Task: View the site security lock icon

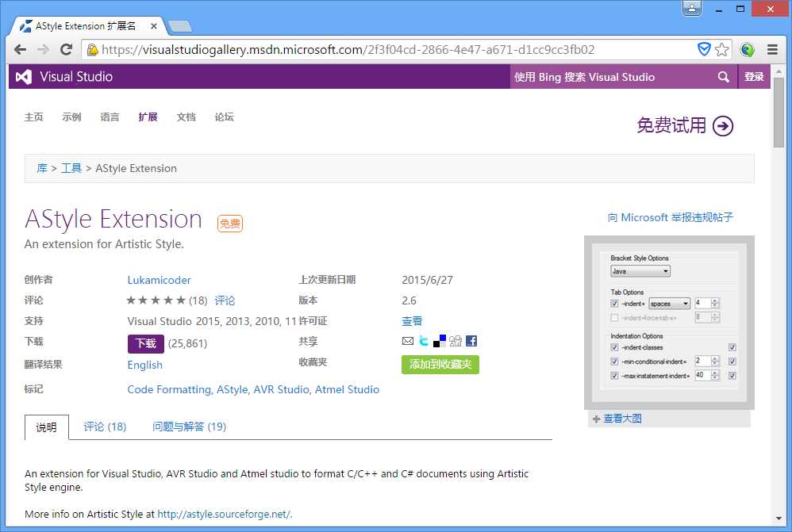Action: [92, 49]
